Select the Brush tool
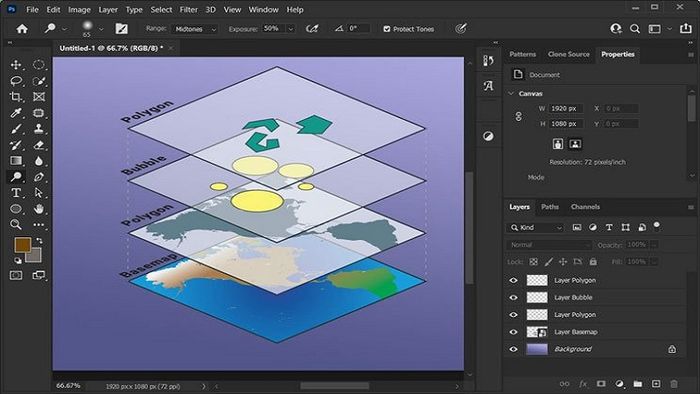700x394 pixels. coord(16,129)
